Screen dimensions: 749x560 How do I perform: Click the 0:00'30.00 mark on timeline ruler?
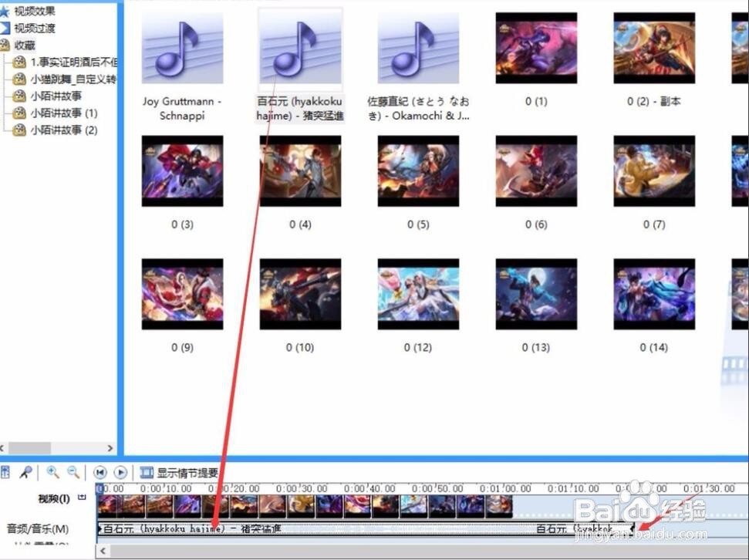coord(302,488)
